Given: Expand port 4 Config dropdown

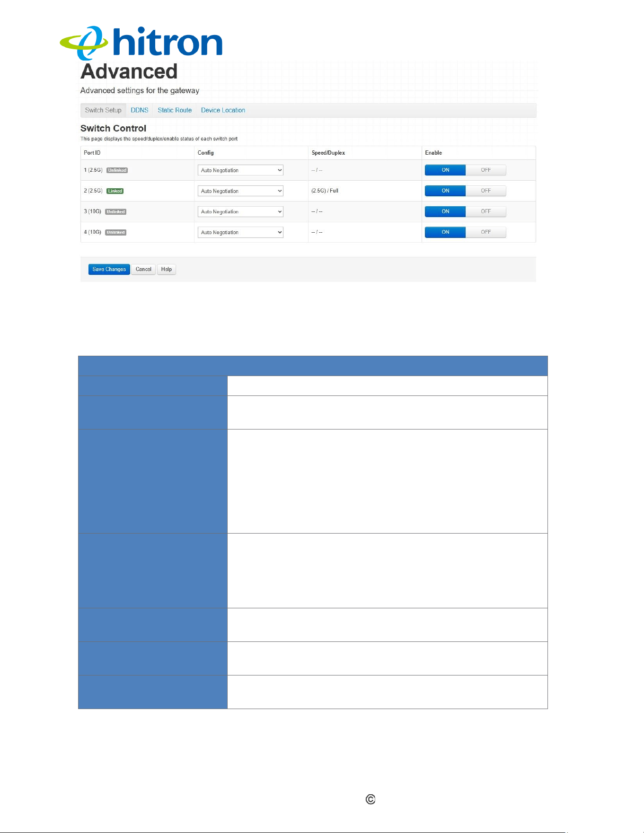Looking at the screenshot, I should 240,232.
